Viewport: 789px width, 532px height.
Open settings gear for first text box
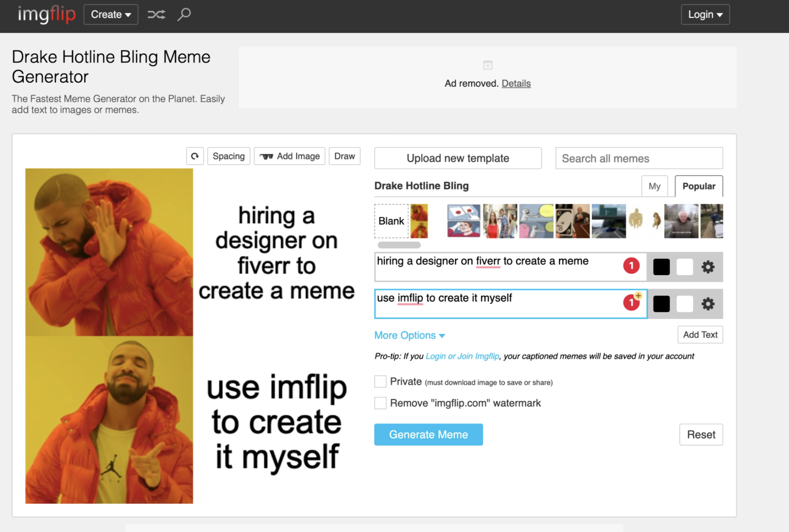click(708, 267)
